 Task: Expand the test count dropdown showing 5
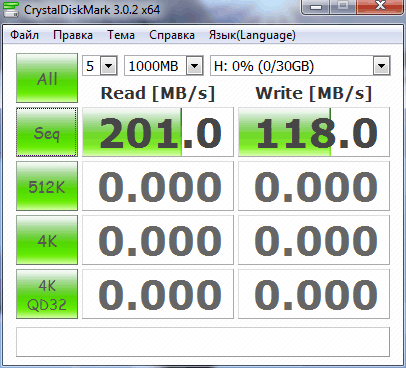click(x=109, y=66)
